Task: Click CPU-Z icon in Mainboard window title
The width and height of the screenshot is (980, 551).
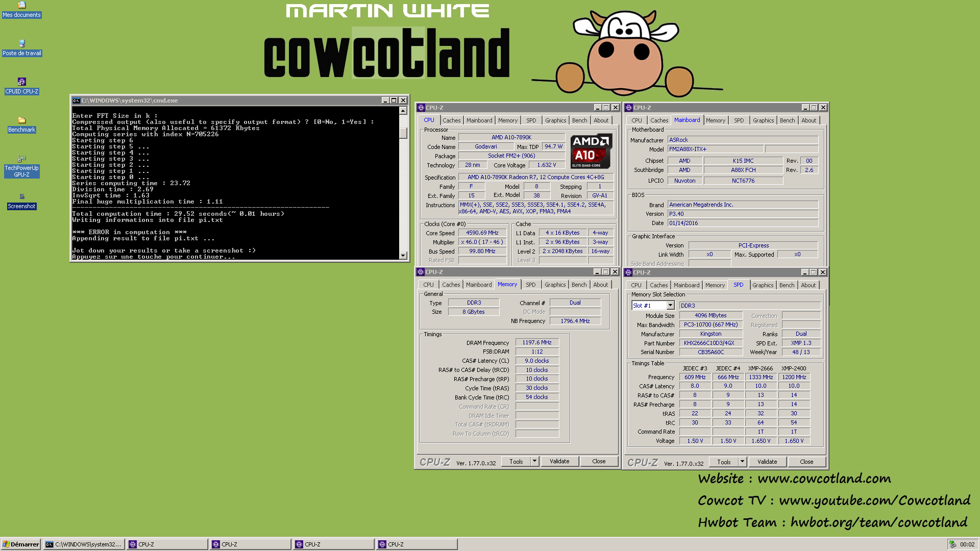Action: tap(629, 108)
